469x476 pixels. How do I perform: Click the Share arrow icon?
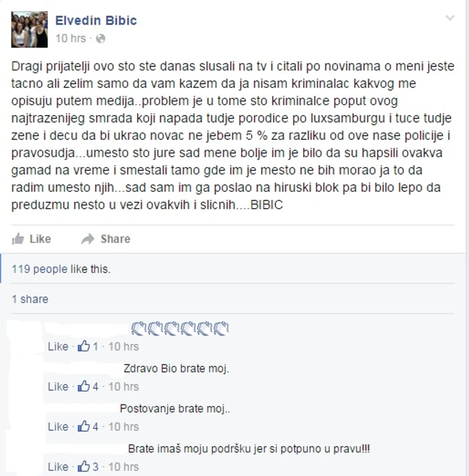tap(88, 239)
